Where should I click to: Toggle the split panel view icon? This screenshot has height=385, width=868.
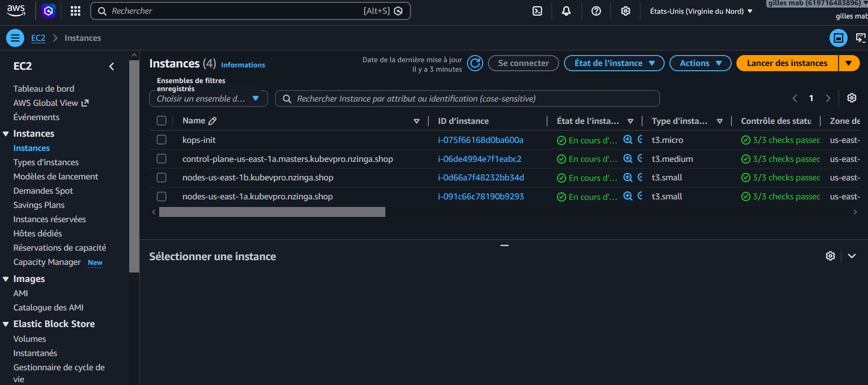pyautogui.click(x=839, y=38)
